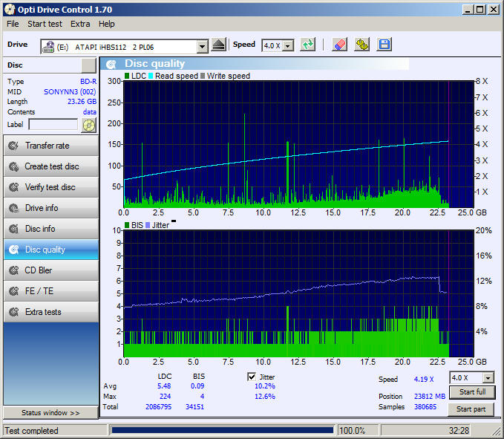Viewport: 504px width, 439px height.
Task: Click the disc Label input field
Action: click(53, 125)
